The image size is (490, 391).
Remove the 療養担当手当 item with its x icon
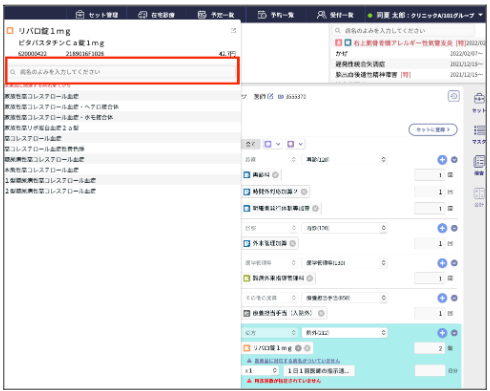coord(321,313)
